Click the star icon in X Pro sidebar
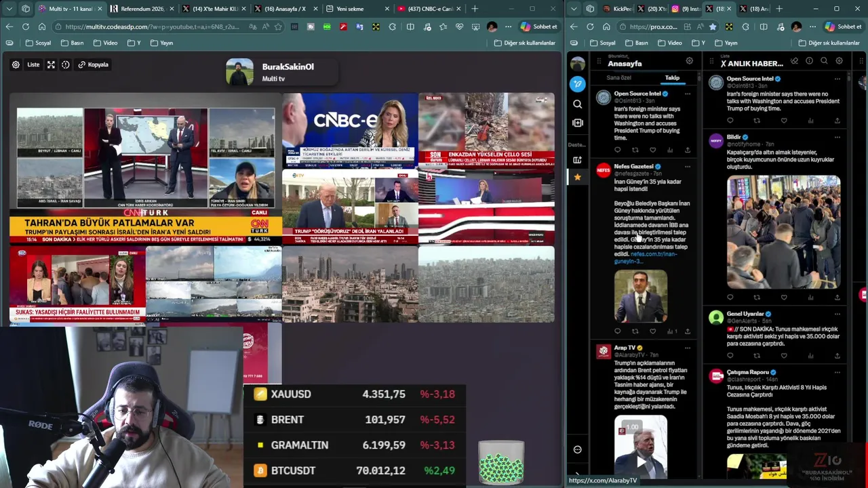This screenshot has width=868, height=488. [x=577, y=177]
